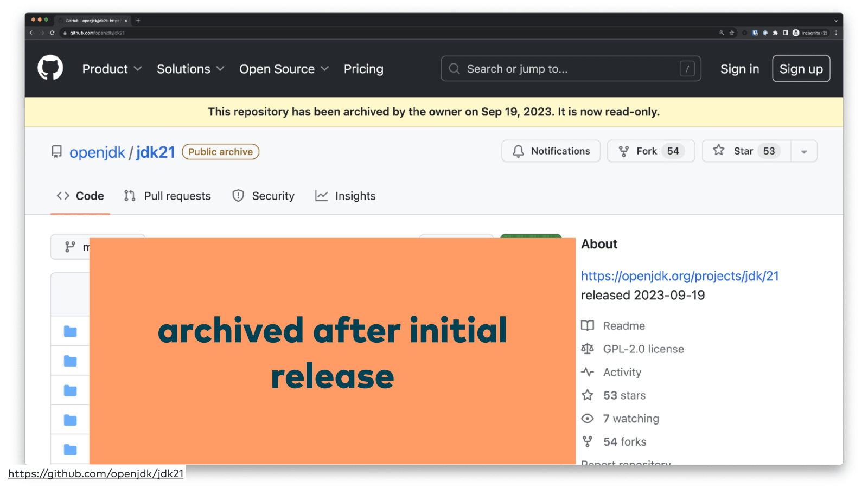Open the jdk21 repository link

click(155, 152)
